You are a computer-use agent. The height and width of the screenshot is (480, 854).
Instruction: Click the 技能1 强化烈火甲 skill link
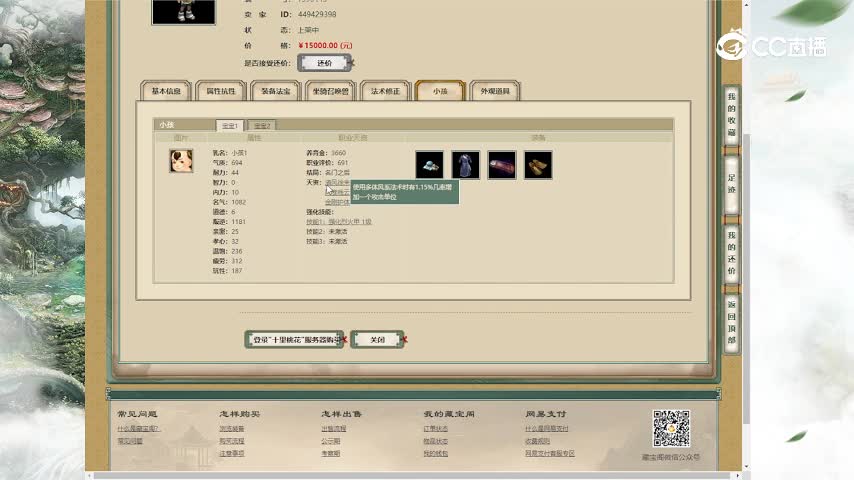coord(339,222)
